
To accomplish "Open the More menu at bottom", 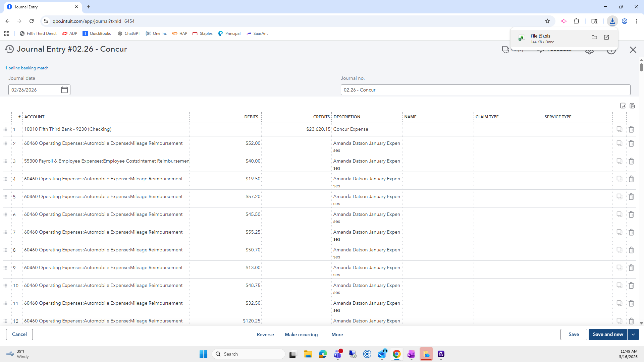I will tap(337, 335).
